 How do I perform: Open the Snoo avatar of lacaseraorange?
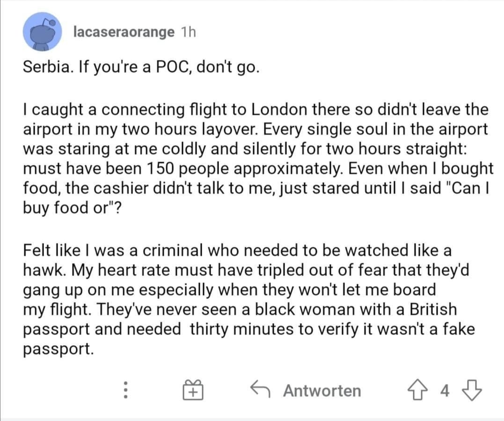pyautogui.click(x=42, y=31)
